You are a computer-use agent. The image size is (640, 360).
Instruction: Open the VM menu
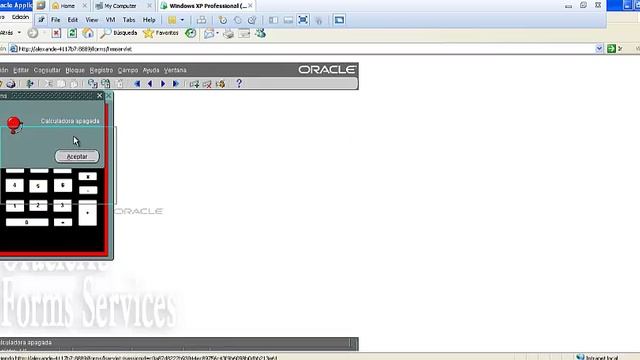pos(110,20)
